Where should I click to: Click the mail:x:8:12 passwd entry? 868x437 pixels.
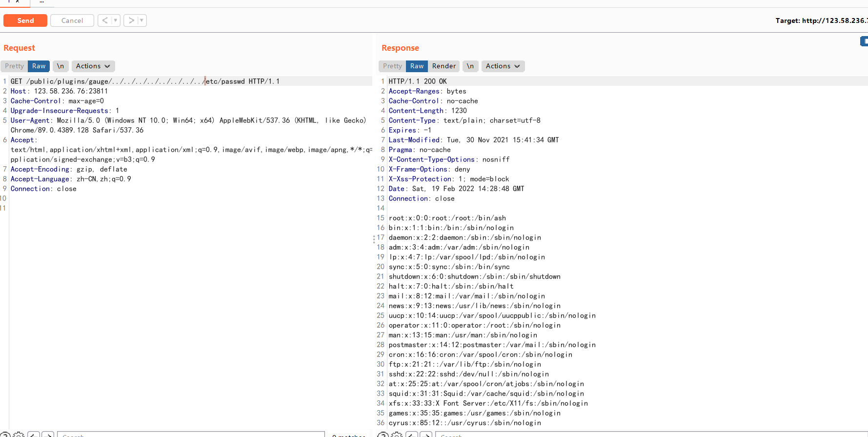[x=467, y=296]
